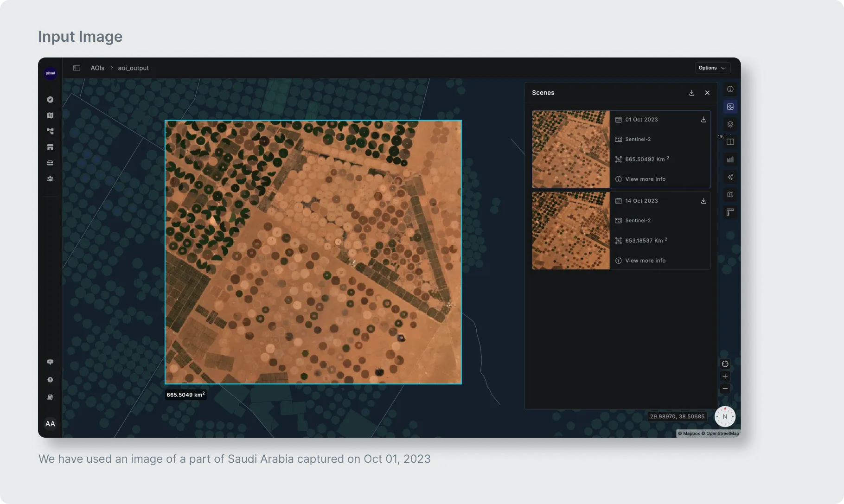Select the aoi_output breadcrumb
Viewport: 844px width, 504px height.
tap(133, 68)
